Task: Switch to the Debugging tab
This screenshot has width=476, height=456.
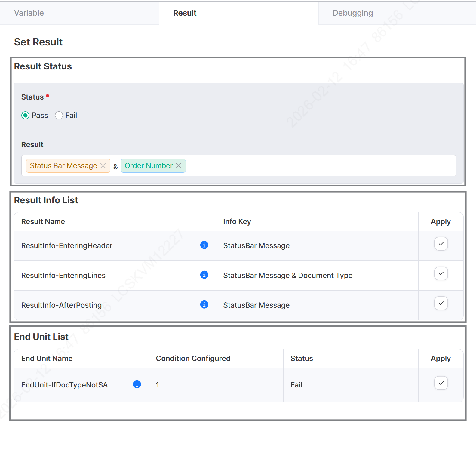Action: 352,13
